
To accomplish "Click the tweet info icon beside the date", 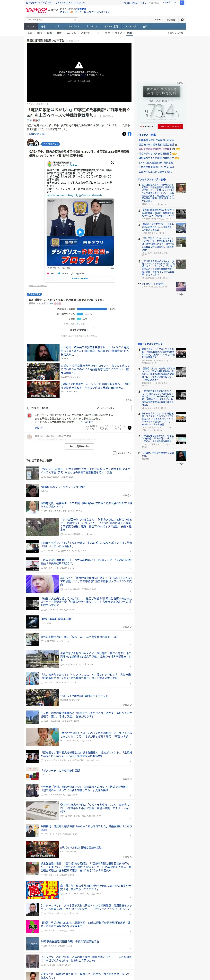I will point(112,268).
